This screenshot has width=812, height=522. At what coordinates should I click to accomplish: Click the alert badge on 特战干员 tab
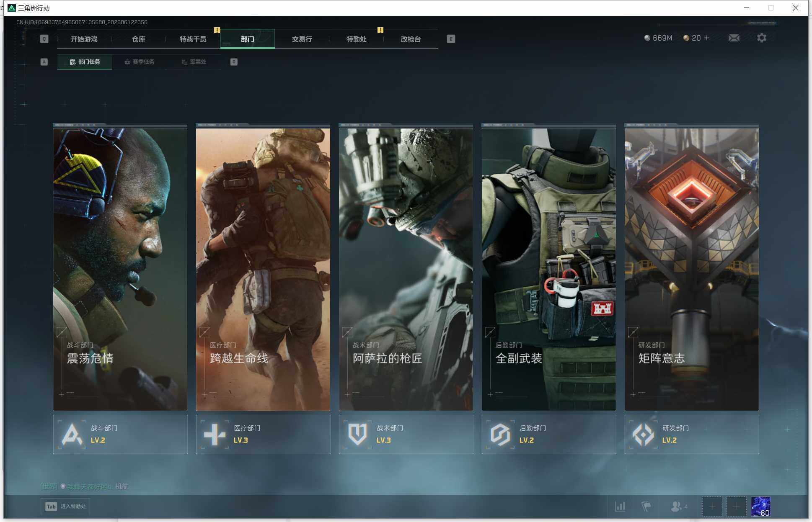click(x=217, y=30)
